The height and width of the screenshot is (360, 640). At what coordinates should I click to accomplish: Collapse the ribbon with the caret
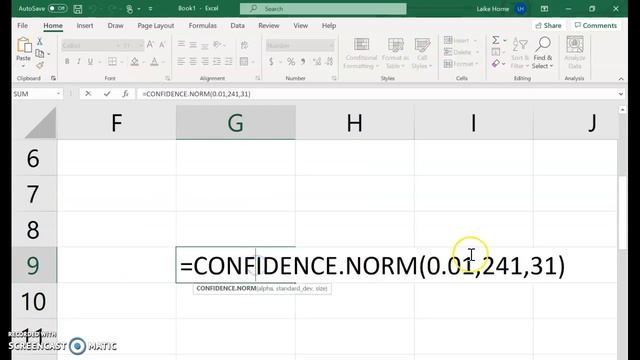tap(621, 79)
